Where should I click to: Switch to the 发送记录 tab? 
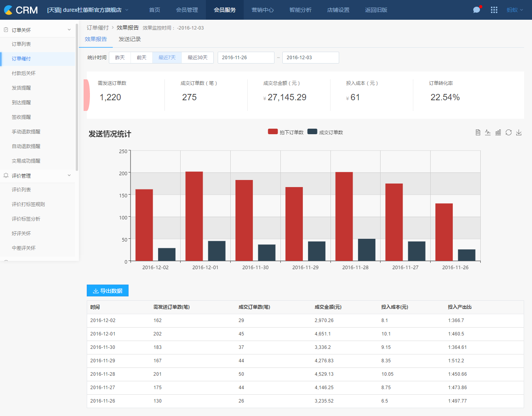pos(129,39)
